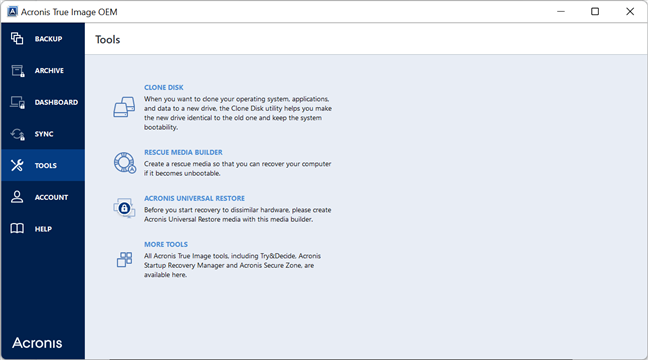The width and height of the screenshot is (648, 360).
Task: Launch the CLONE DISK link
Action: coord(164,88)
